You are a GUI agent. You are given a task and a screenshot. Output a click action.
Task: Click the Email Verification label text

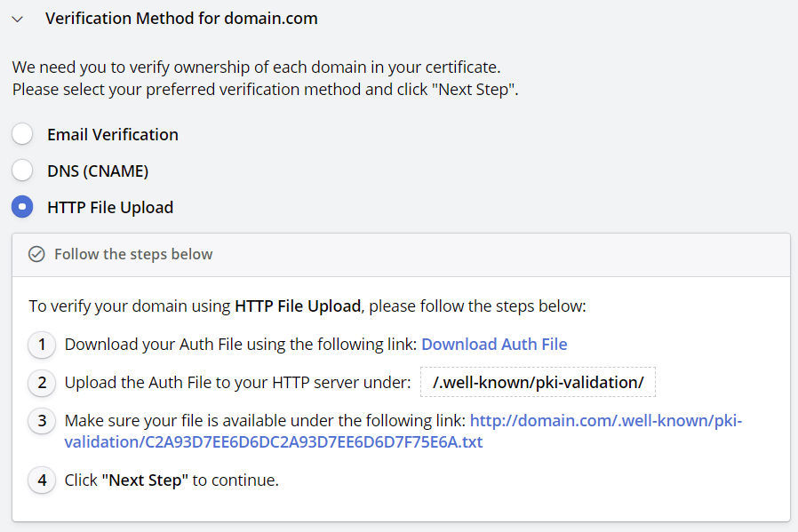tap(113, 135)
